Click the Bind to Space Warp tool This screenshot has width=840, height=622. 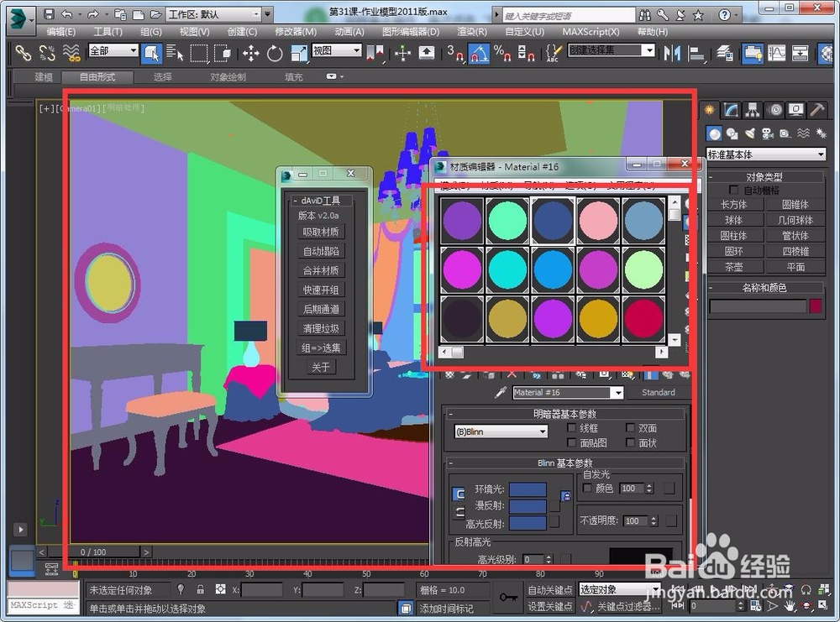click(71, 53)
